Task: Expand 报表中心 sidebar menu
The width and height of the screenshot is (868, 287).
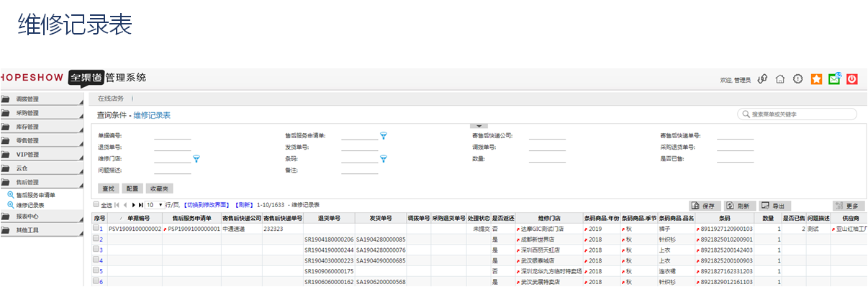Action: pos(41,216)
